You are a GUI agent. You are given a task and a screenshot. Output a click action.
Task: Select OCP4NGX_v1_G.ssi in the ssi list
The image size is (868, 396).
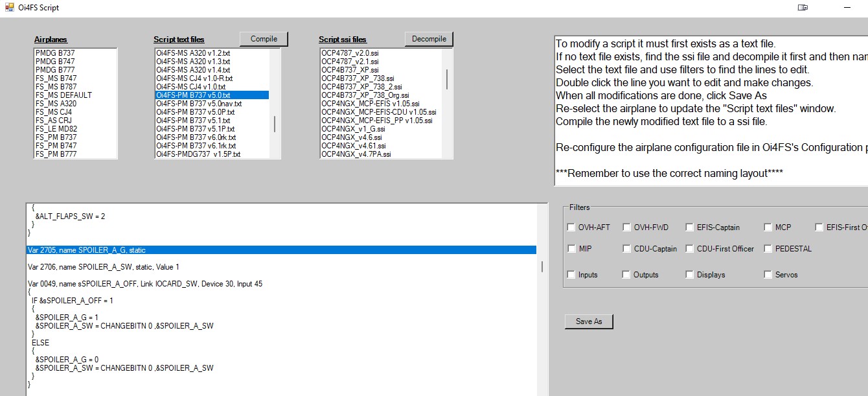353,128
